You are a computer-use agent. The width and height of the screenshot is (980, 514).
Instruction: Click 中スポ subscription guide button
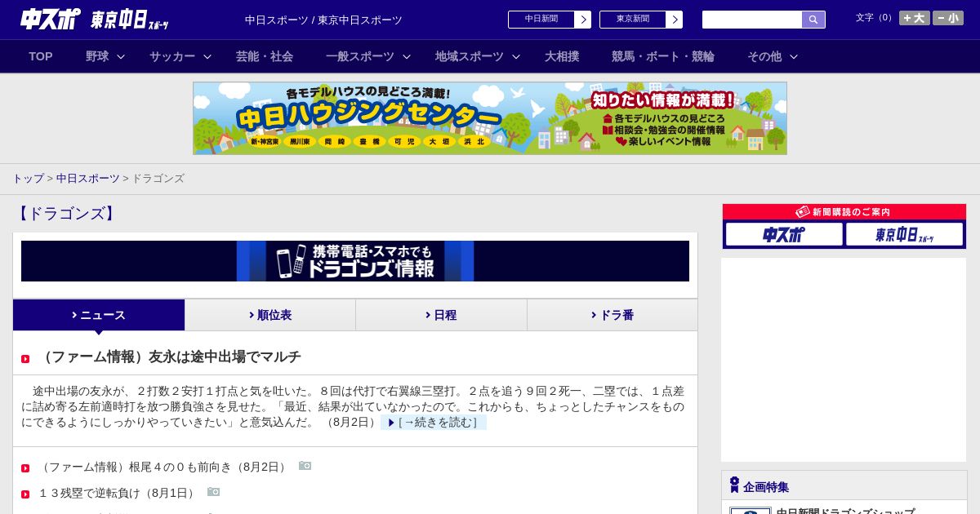[784, 234]
